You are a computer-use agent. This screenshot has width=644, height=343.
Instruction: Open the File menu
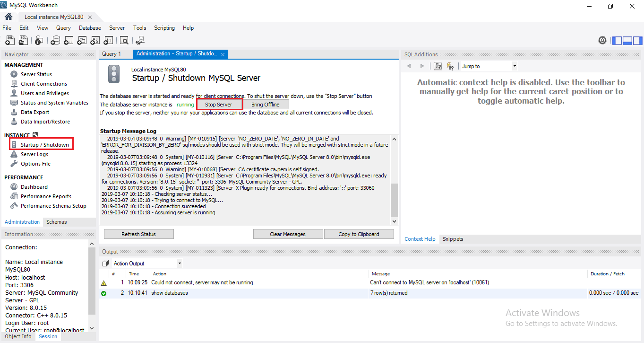[7, 28]
